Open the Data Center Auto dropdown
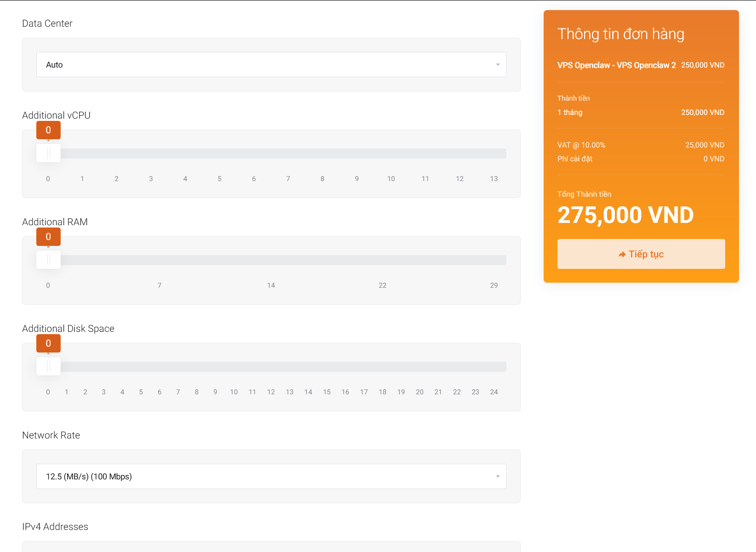Screen dimensions: 756x552 point(271,65)
